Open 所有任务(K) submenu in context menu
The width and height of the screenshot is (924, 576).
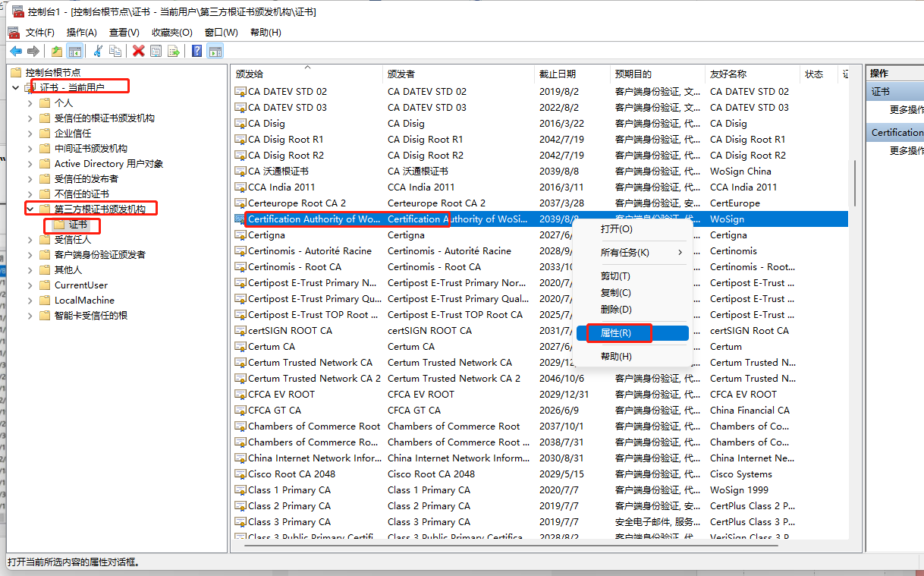click(633, 252)
